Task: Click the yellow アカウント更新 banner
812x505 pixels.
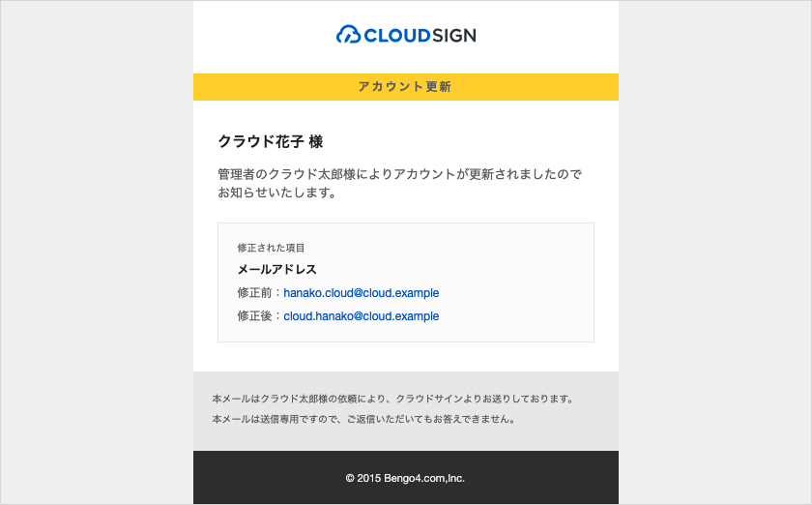Action: [x=406, y=87]
